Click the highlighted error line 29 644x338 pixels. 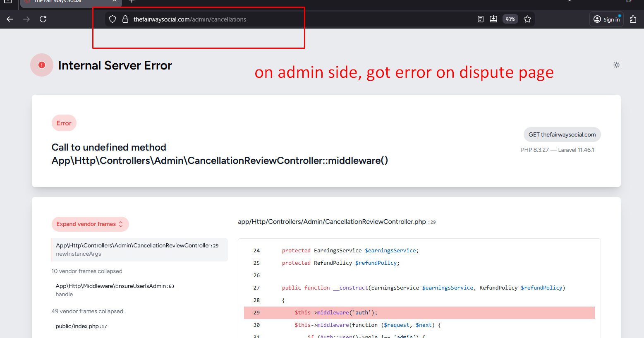(x=419, y=313)
